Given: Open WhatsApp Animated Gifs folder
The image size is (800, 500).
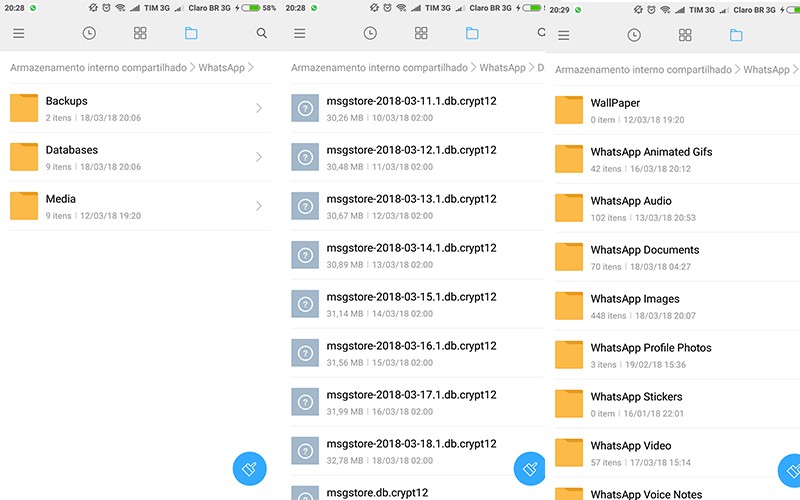Looking at the screenshot, I should [677, 159].
